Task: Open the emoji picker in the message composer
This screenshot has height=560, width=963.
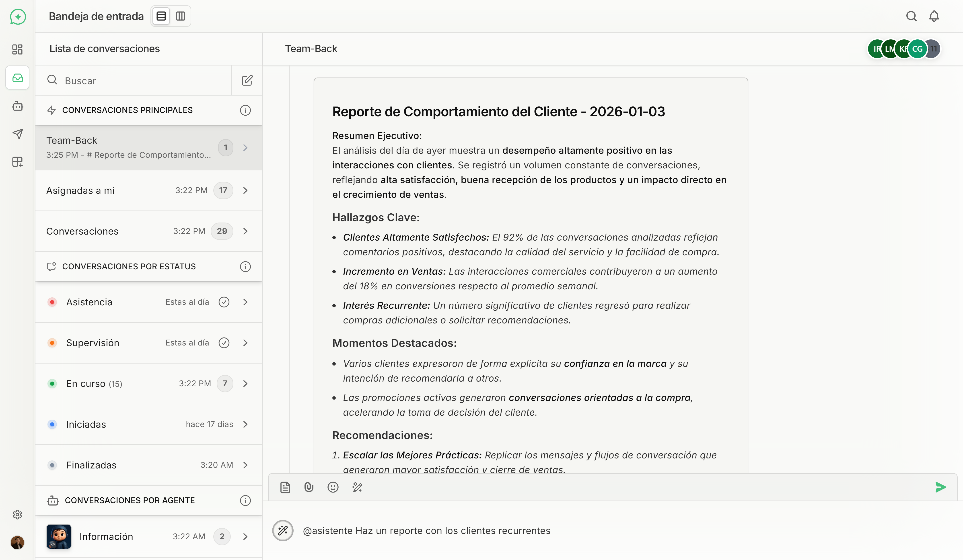Action: click(333, 487)
